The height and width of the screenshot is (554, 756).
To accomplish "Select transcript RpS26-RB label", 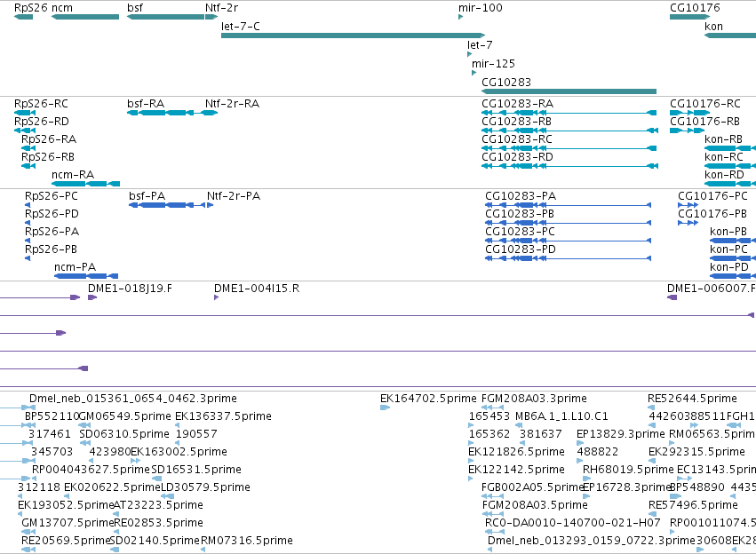I will click(48, 157).
